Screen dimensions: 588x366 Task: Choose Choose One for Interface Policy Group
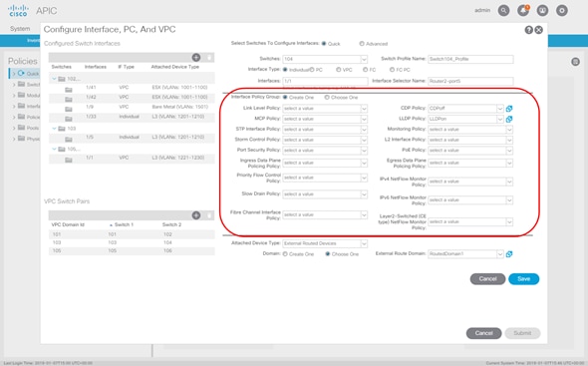tap(327, 97)
